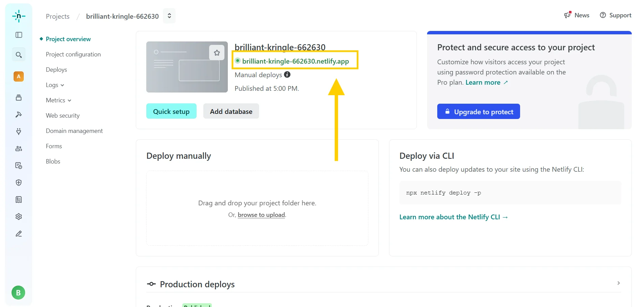This screenshot has width=644, height=307.
Task: Click the Quick setup button
Action: pyautogui.click(x=171, y=111)
